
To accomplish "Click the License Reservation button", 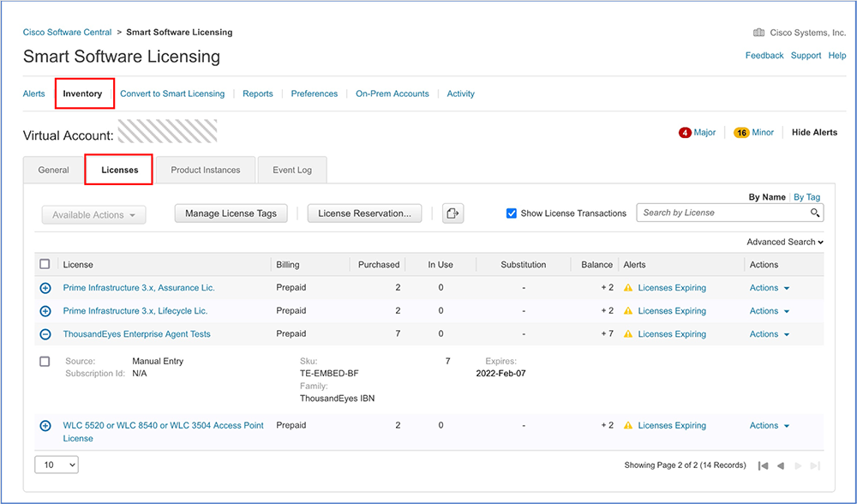I will point(364,213).
